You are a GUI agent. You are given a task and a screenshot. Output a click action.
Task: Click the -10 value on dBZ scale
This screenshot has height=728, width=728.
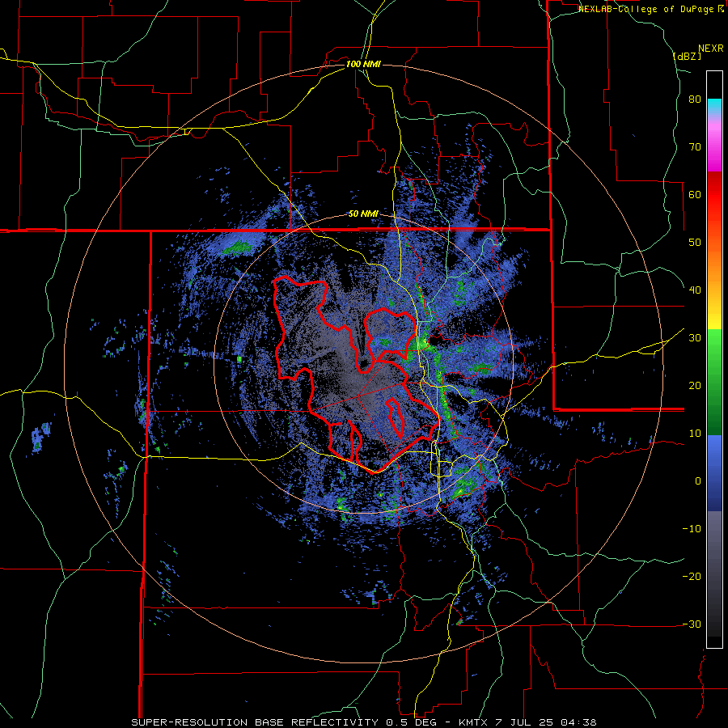point(692,529)
